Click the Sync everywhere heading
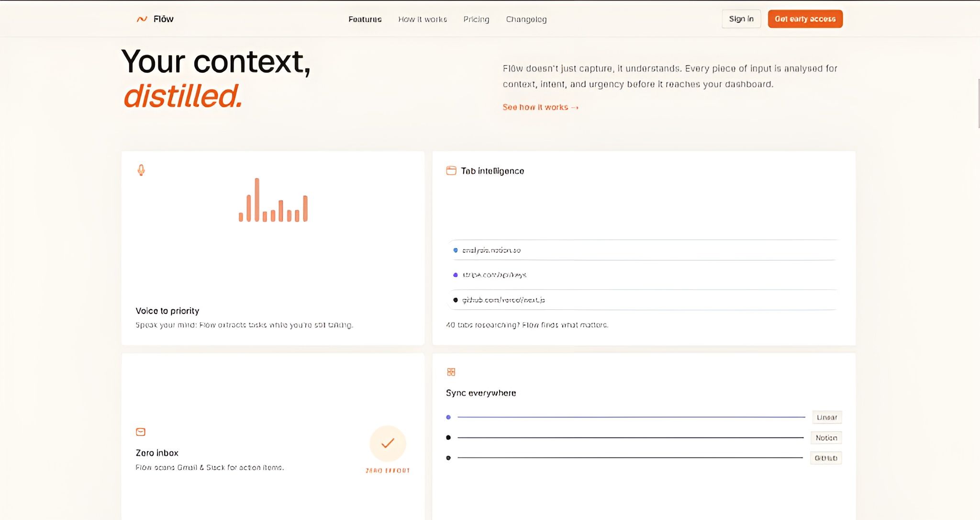Screen dimensions: 980x520 point(481,393)
